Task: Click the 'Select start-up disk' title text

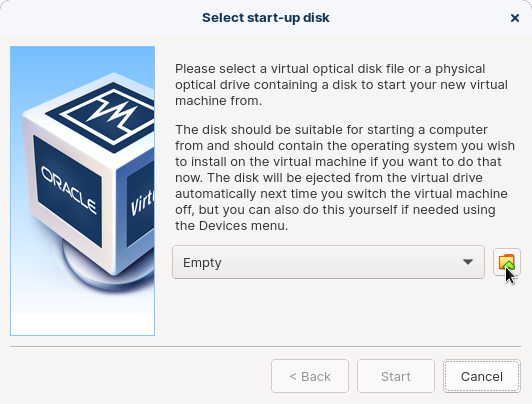Action: click(266, 18)
